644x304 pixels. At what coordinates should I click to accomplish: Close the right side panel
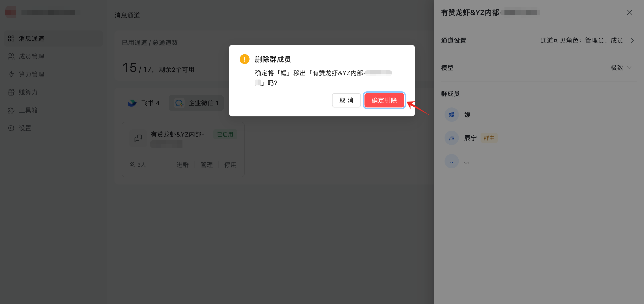(629, 13)
